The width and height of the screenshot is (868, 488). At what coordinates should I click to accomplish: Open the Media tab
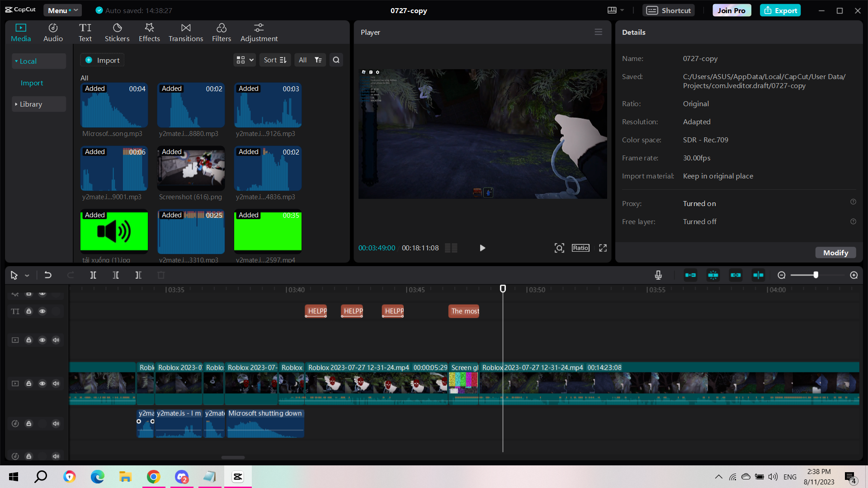(x=21, y=33)
